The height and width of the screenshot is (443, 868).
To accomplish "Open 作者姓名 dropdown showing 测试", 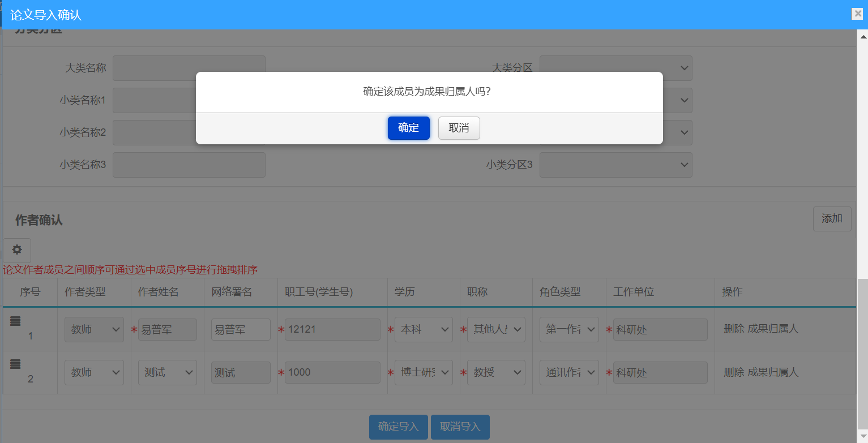I will [x=167, y=372].
